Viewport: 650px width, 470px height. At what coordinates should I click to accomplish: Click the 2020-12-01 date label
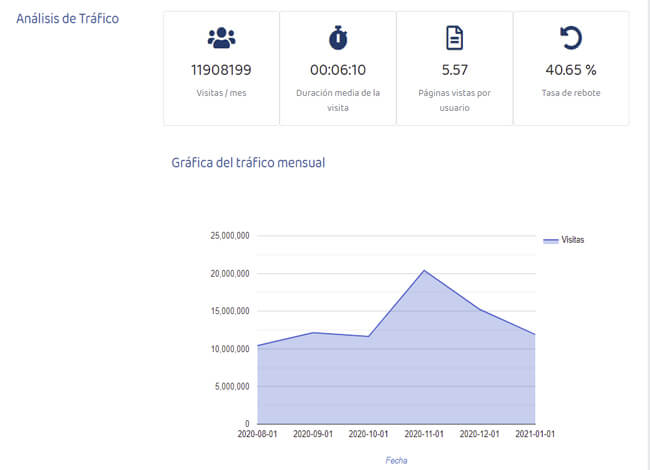coord(479,434)
